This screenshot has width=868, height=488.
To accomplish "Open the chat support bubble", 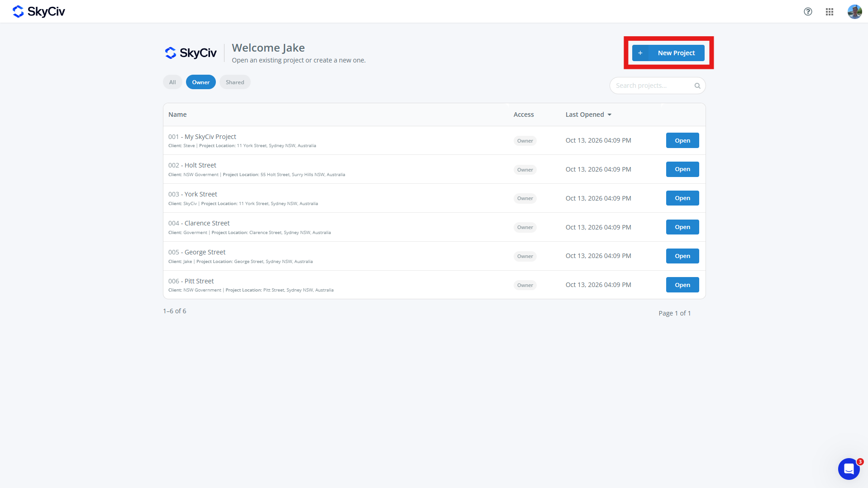I will pyautogui.click(x=849, y=469).
